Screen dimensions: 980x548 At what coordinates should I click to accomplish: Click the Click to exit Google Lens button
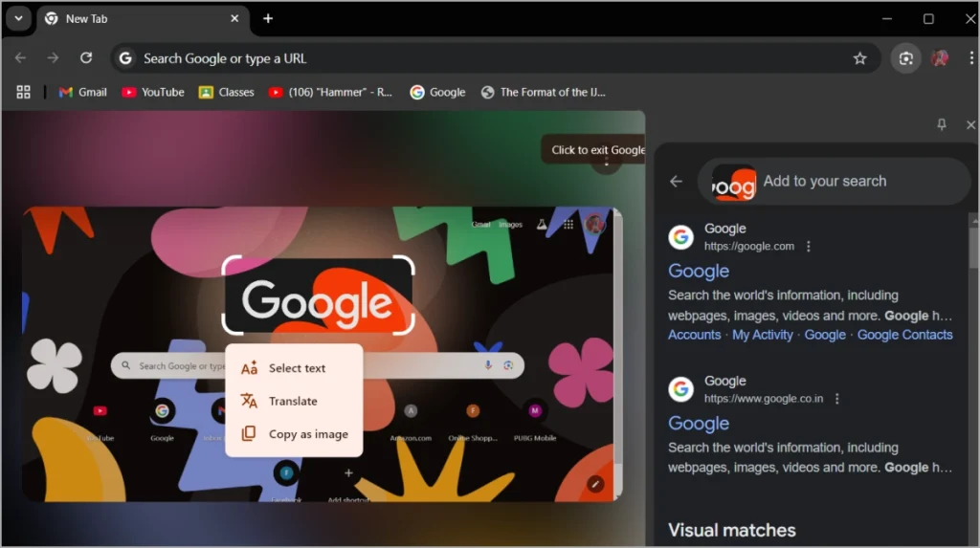tap(593, 150)
